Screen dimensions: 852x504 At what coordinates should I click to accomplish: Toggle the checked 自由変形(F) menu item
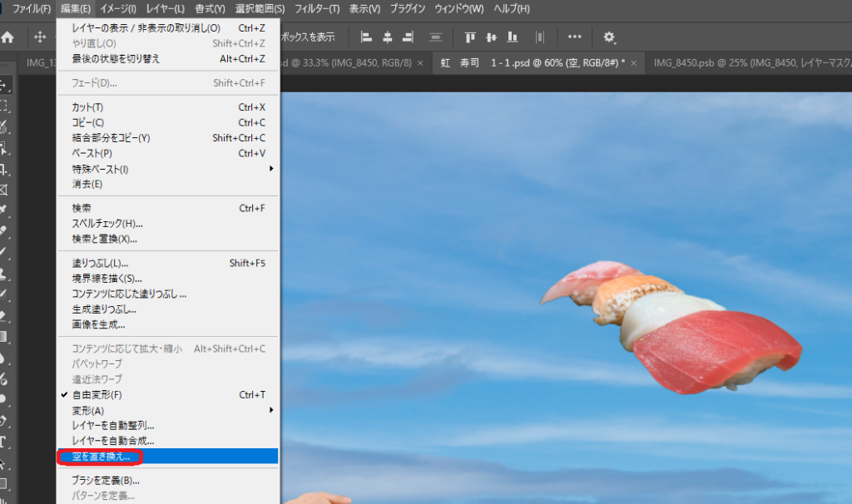tap(97, 395)
